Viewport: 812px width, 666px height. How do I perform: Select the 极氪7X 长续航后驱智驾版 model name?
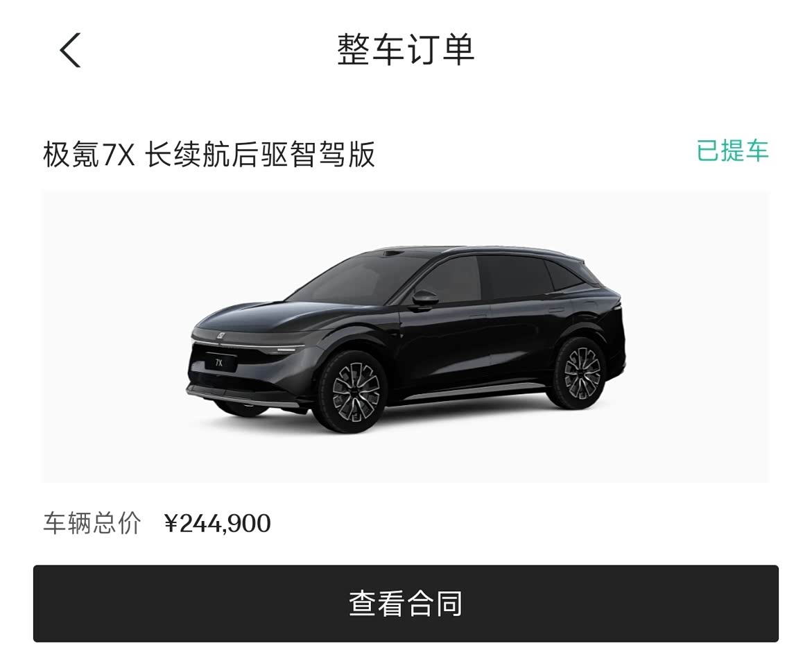[209, 154]
